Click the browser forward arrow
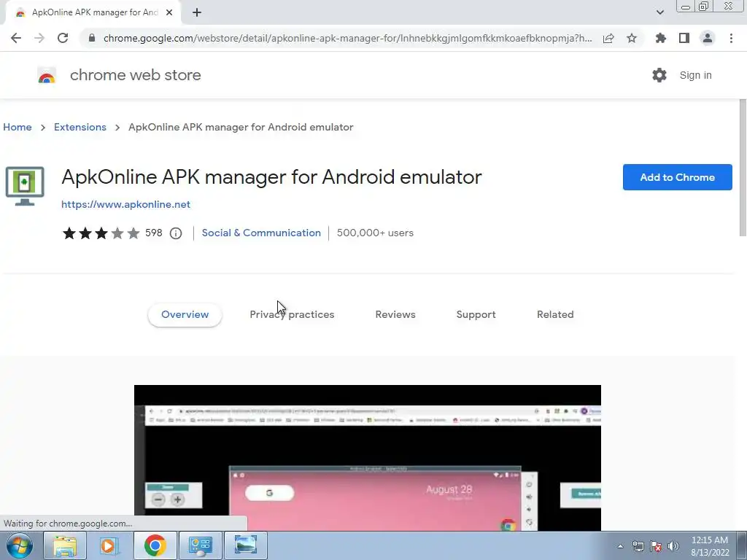747x560 pixels. (x=39, y=38)
